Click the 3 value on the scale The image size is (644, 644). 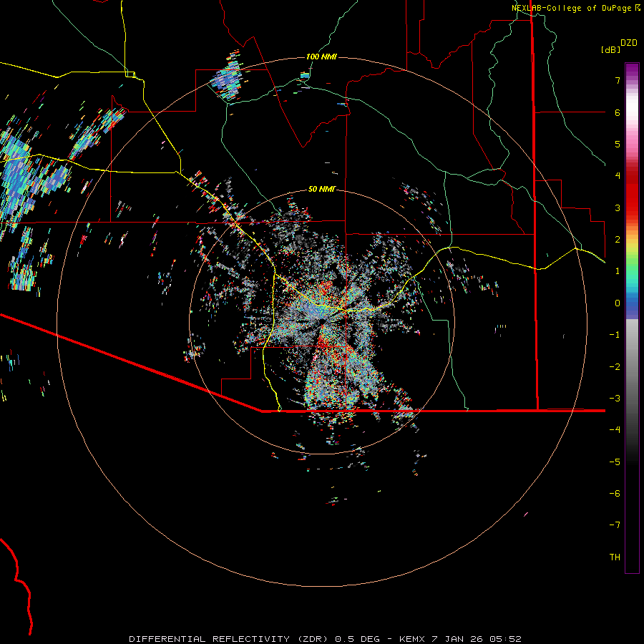(618, 208)
